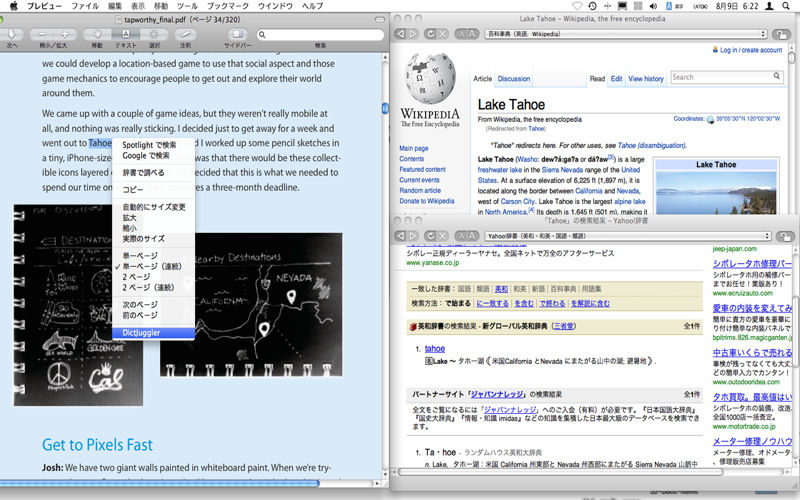Reload the Wikipedia dictionary window
Image resolution: width=800 pixels, height=500 pixels.
(431, 34)
